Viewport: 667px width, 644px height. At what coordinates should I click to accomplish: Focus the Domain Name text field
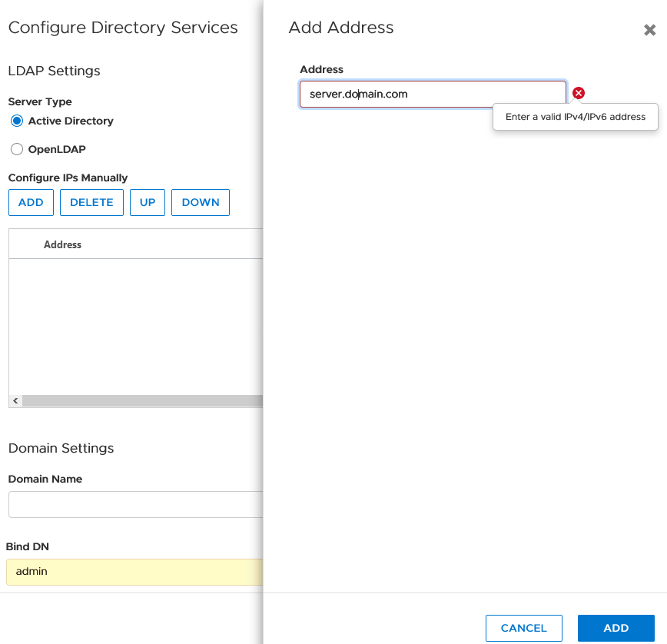[x=135, y=505]
